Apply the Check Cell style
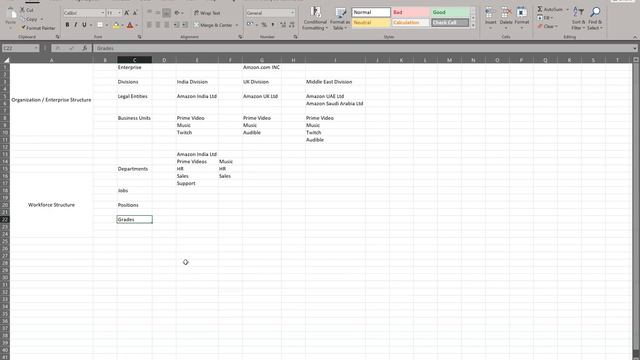The width and height of the screenshot is (640, 360). tap(450, 22)
